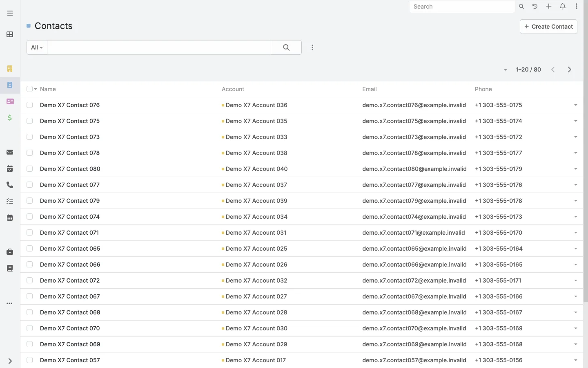Open Contacts icon in sidebar
This screenshot has width=588, height=368.
pyautogui.click(x=10, y=85)
